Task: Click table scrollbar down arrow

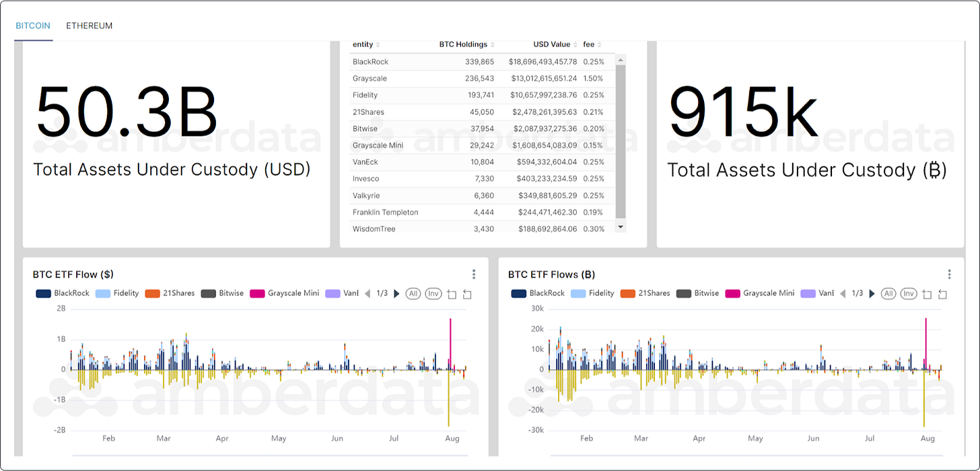Action: tap(621, 227)
